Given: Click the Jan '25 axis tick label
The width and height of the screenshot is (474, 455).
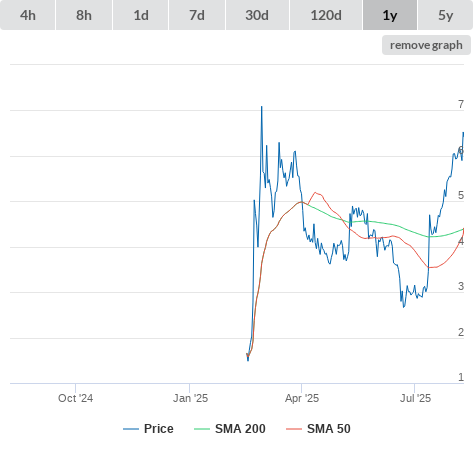Looking at the screenshot, I should (190, 398).
